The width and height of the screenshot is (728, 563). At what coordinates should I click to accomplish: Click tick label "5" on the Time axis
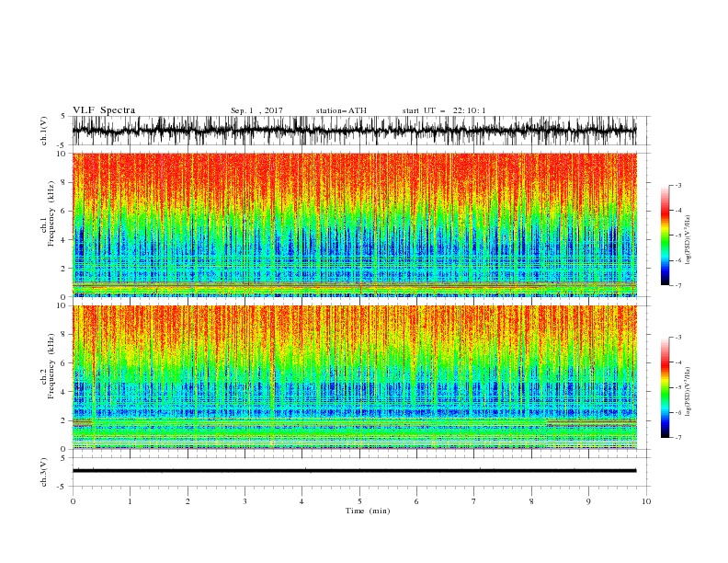[x=359, y=501]
